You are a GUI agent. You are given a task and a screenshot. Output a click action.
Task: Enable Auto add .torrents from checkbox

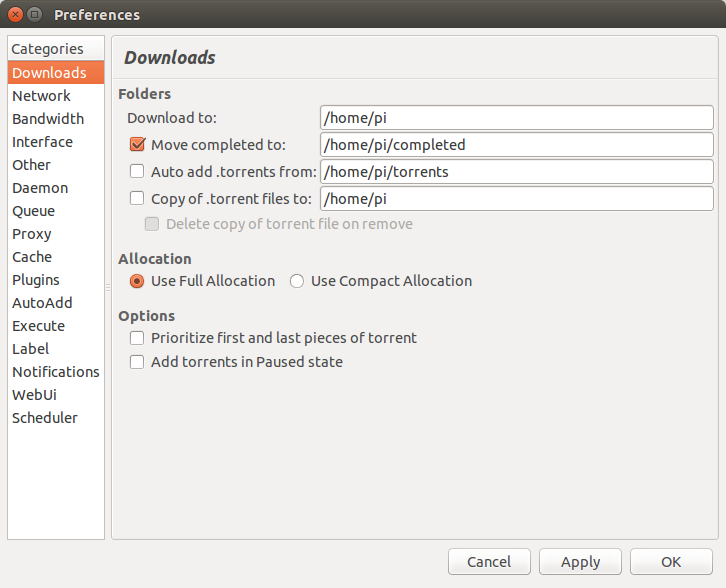point(137,171)
